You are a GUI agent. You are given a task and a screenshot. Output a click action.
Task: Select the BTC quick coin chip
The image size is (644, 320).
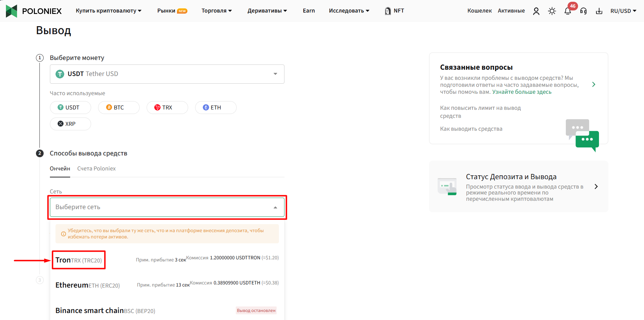(x=119, y=107)
